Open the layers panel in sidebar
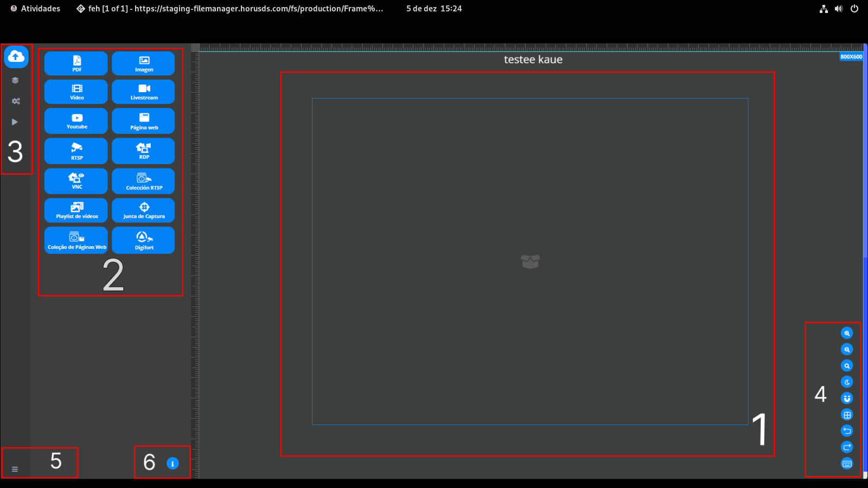 pos(15,80)
